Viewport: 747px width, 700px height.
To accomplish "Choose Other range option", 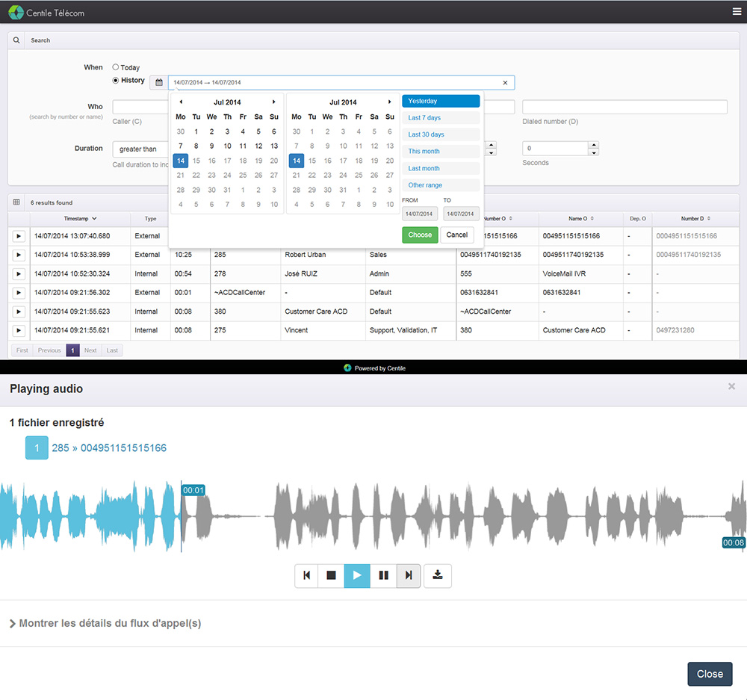I will (x=441, y=185).
